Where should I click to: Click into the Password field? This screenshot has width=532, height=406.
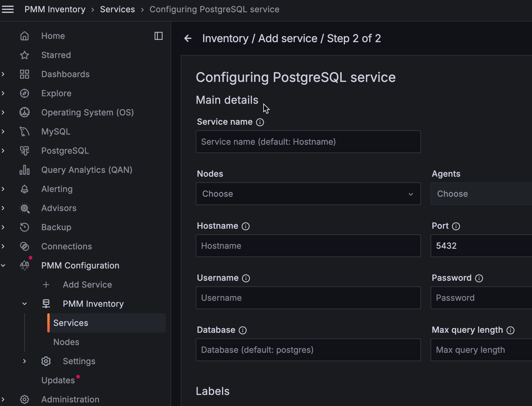481,298
